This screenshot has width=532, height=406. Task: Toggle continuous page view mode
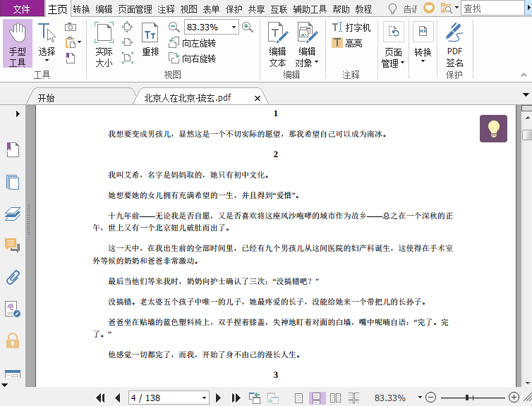[x=318, y=398]
